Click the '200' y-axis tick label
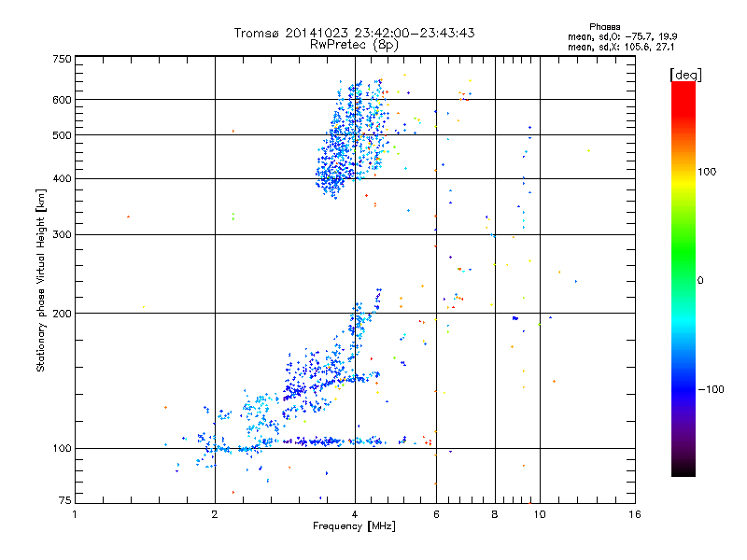This screenshot has width=747, height=560. (62, 314)
